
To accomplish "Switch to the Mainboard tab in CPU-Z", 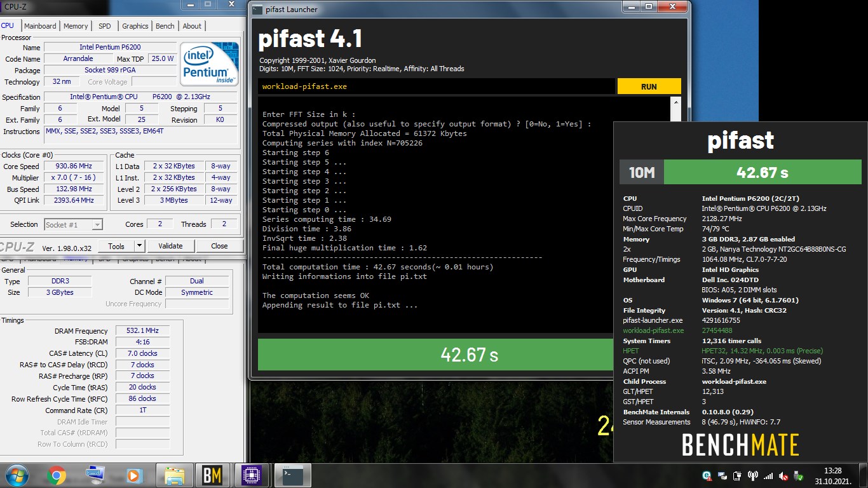I will point(40,26).
